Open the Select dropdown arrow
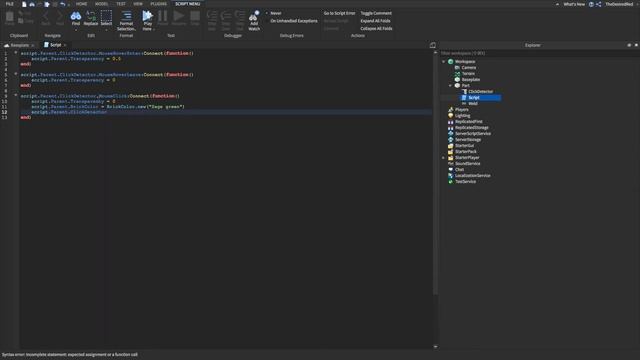This screenshot has width=640, height=360. 106,29
